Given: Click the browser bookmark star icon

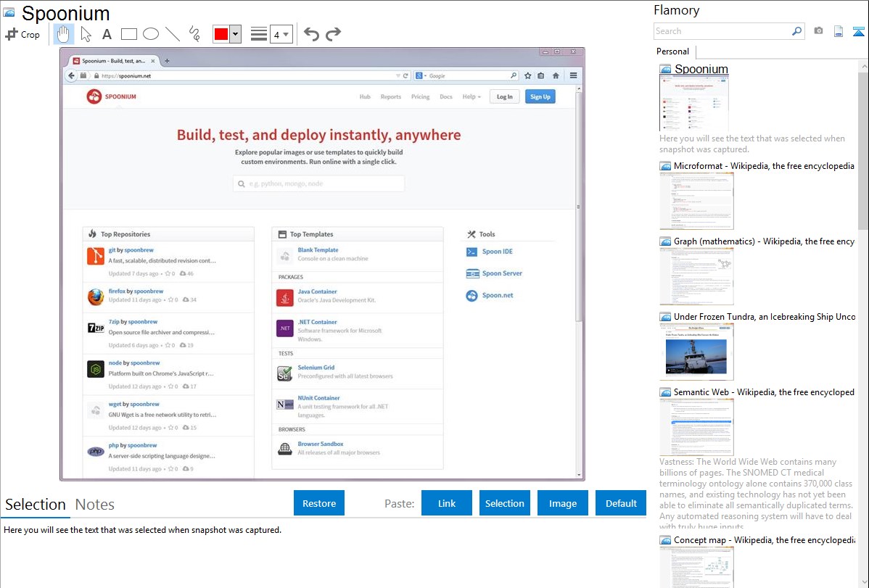Looking at the screenshot, I should (x=527, y=75).
